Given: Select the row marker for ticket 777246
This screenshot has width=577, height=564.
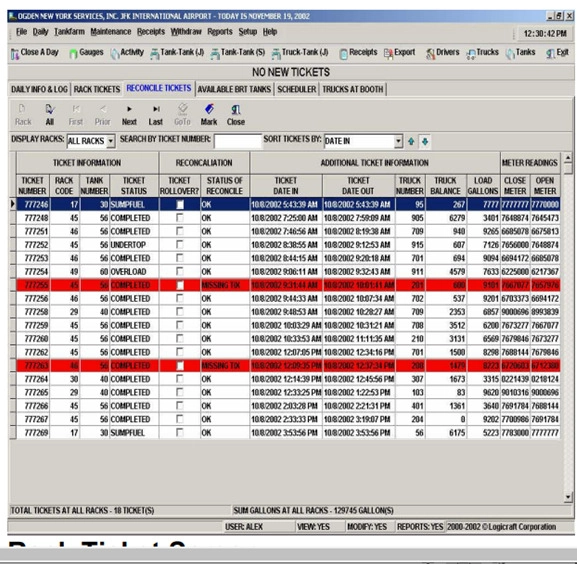Looking at the screenshot, I should (12, 204).
